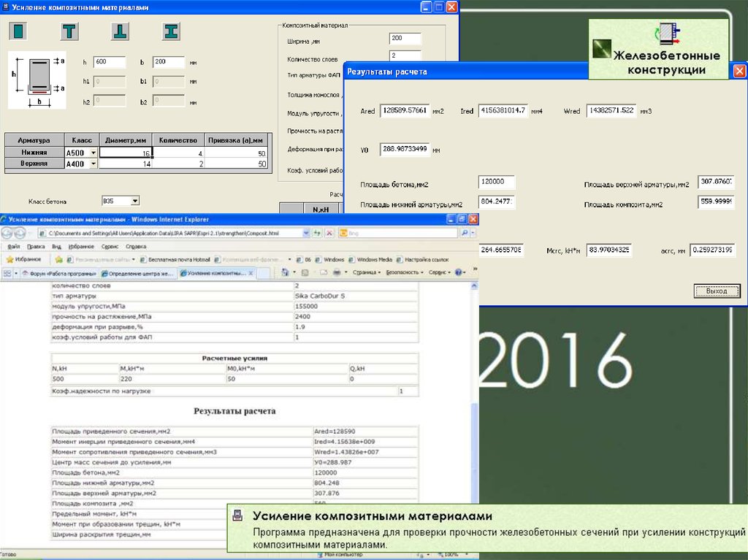This screenshot has width=748, height=560.
Task: Expand the B35 concrete class dropdown
Action: pos(134,201)
